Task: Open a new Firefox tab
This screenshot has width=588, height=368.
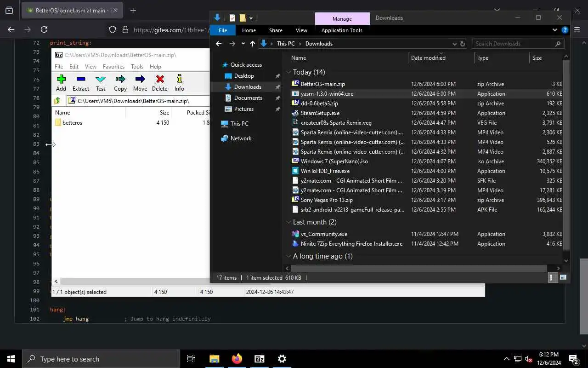Action: 133,10
